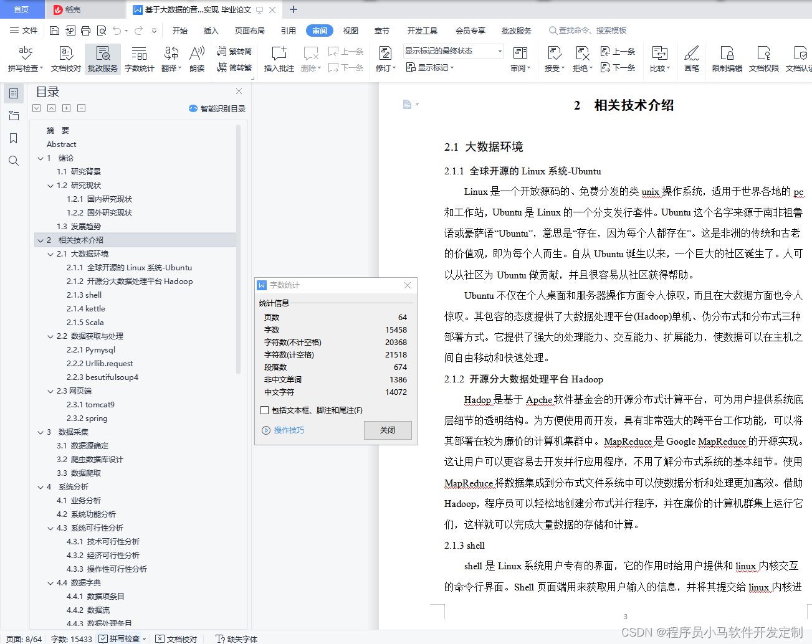Open the 比较 compare documents tool
The image size is (812, 644).
tap(660, 59)
